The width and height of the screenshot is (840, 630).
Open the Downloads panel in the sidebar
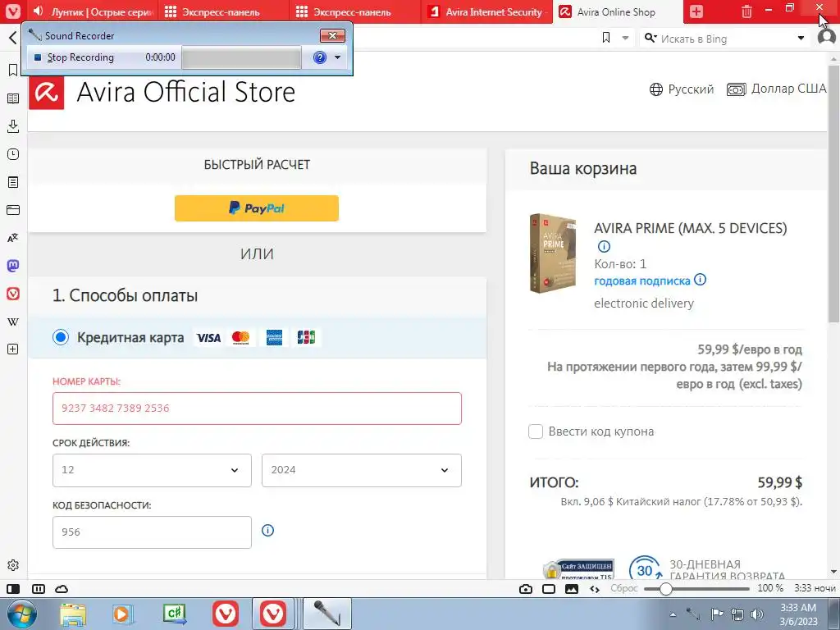pos(13,126)
